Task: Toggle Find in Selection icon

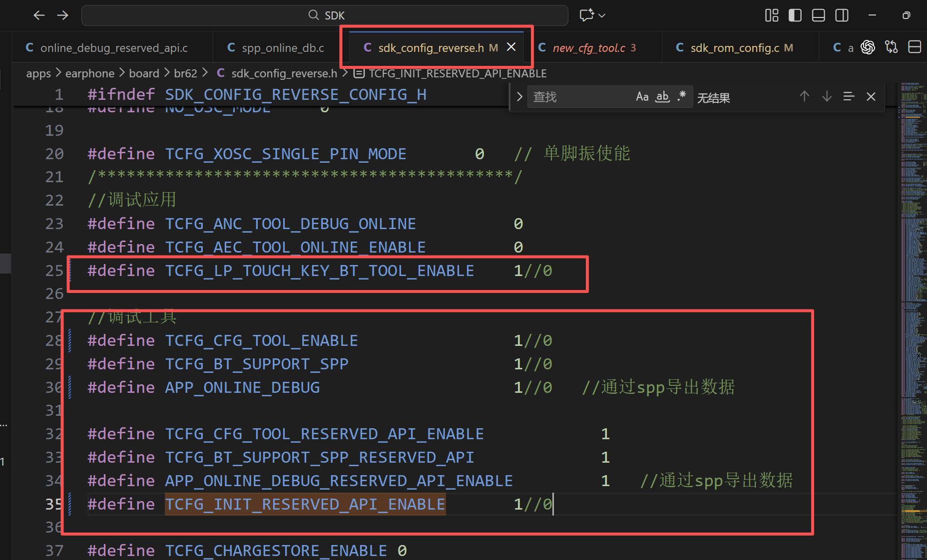Action: click(x=849, y=96)
